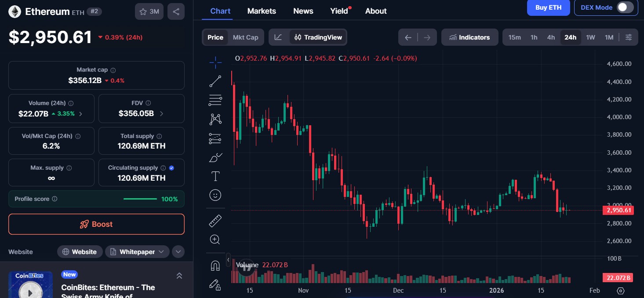644x298 pixels.
Task: Switch to the Yield tab
Action: (x=339, y=11)
